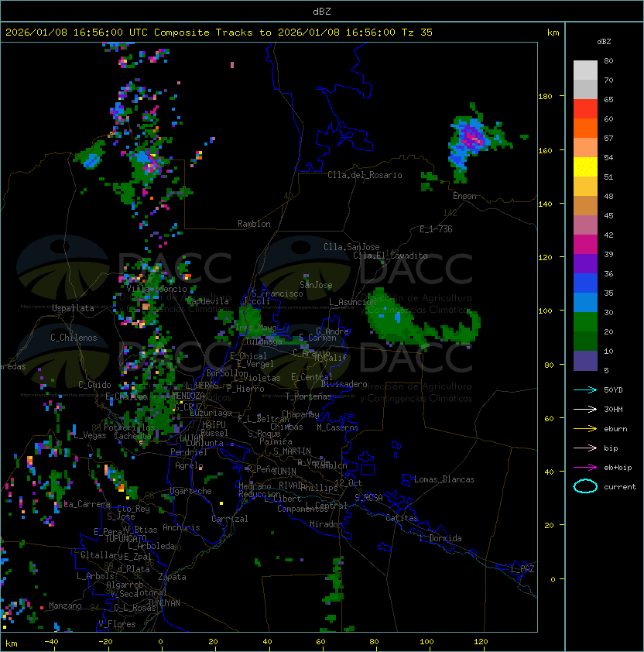Click the 'L_Dormida' map label
Screen dimensions: 644x652
click(x=440, y=538)
